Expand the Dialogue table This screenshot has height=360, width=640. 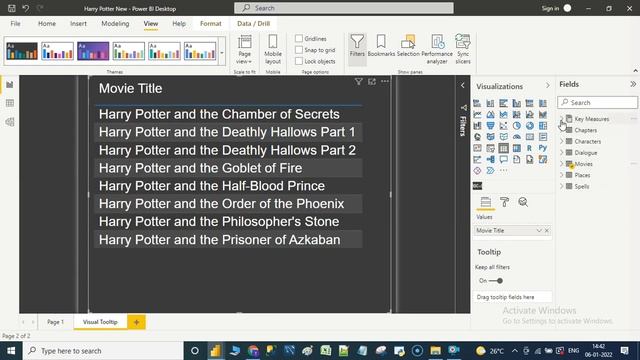[562, 153]
